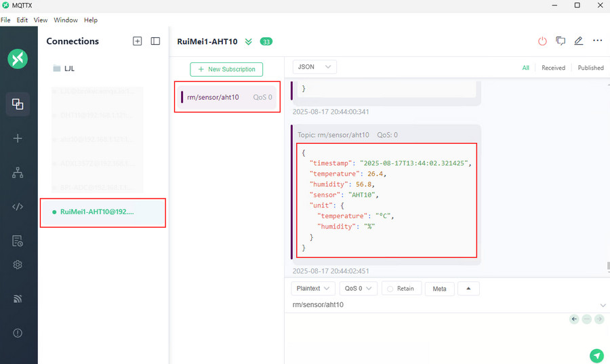Create a new connection with the sidebar plus icon
This screenshot has height=364, width=610.
click(x=18, y=138)
